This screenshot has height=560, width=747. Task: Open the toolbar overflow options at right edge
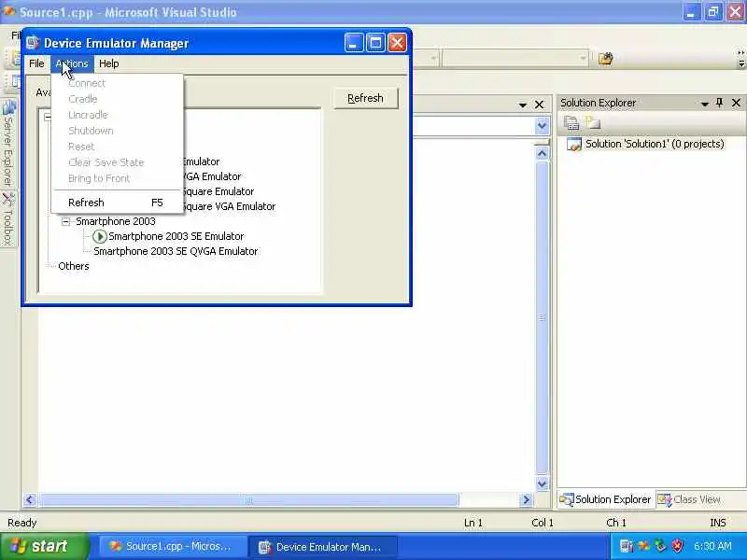(740, 58)
